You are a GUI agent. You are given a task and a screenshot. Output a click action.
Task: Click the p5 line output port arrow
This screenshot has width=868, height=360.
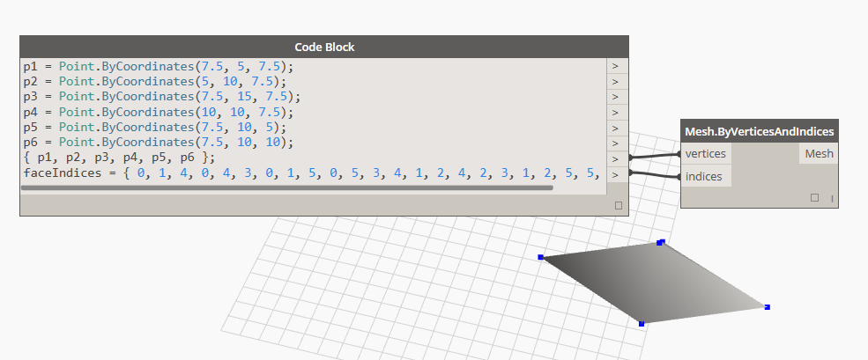(x=617, y=129)
